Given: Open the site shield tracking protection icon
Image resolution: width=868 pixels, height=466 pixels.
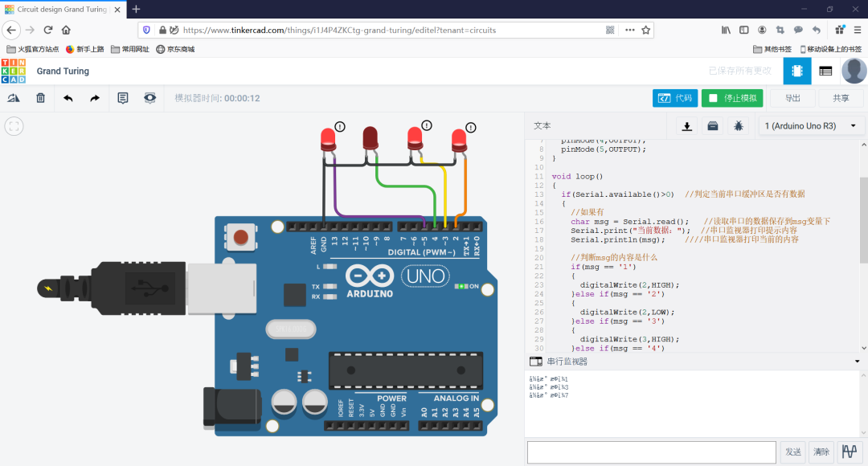Looking at the screenshot, I should coord(146,30).
